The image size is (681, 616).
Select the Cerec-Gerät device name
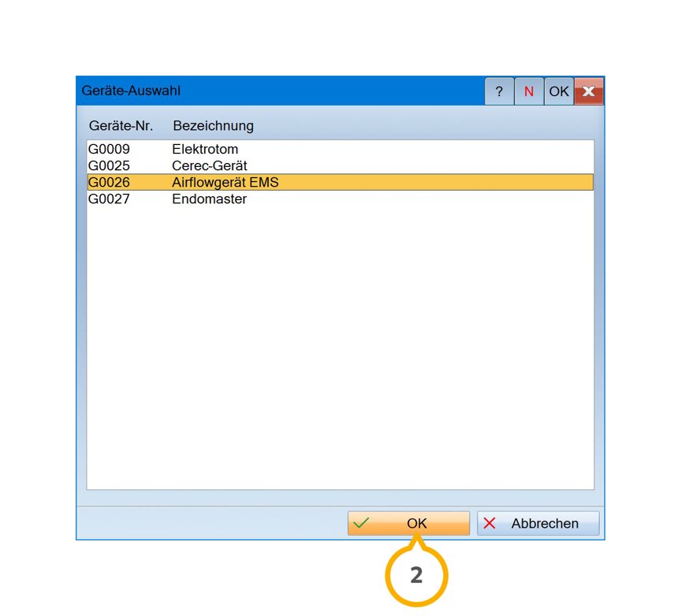pos(210,166)
